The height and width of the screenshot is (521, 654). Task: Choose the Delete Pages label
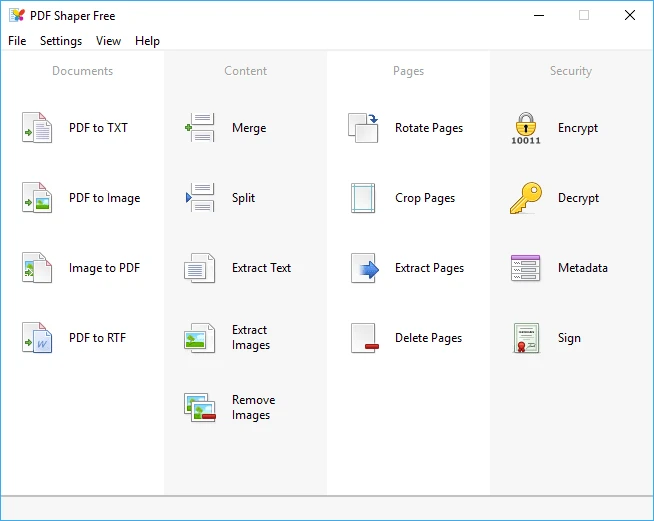pyautogui.click(x=429, y=338)
